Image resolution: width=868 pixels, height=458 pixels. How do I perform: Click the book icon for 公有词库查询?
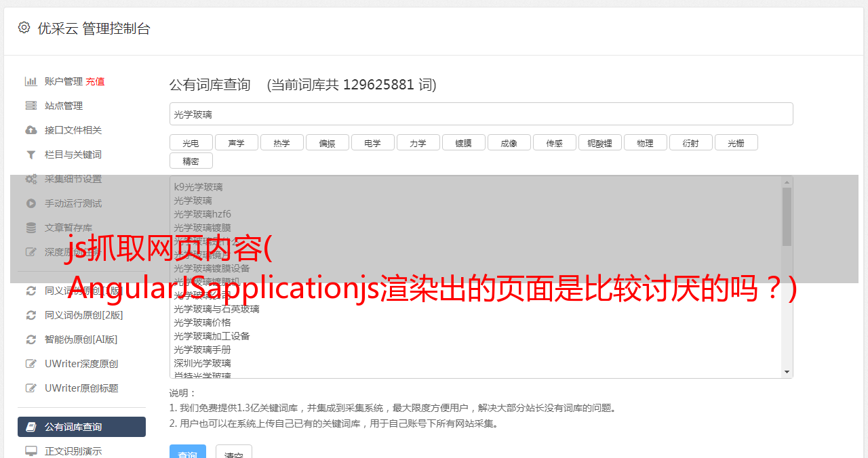pyautogui.click(x=31, y=427)
